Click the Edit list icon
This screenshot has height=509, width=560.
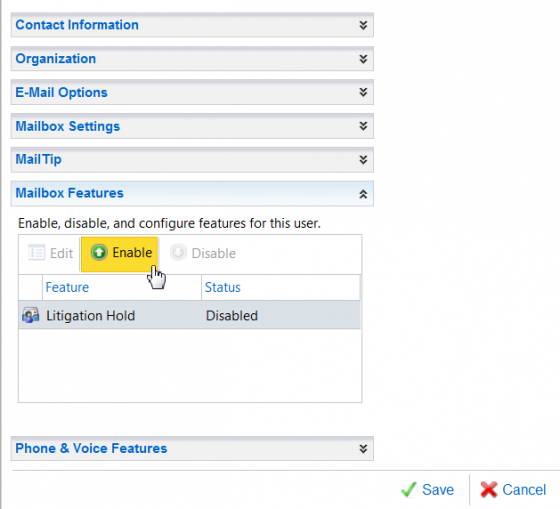click(x=36, y=253)
